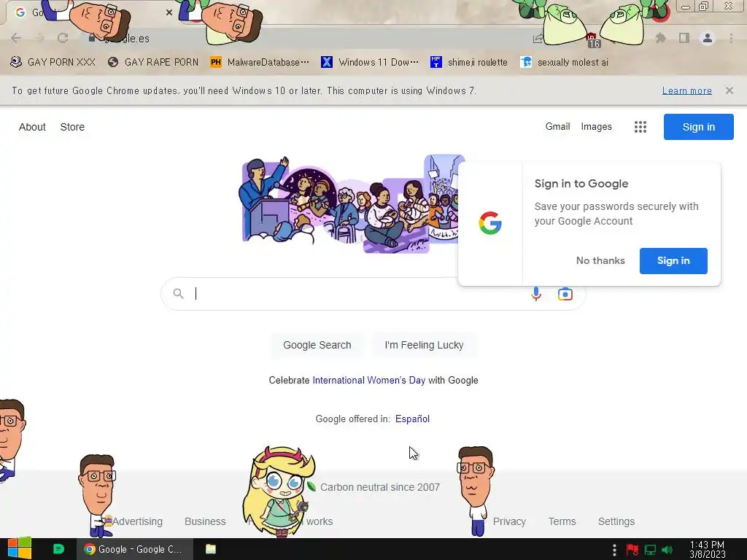This screenshot has width=747, height=560.
Task: Decline with No thanks in popup
Action: click(600, 260)
